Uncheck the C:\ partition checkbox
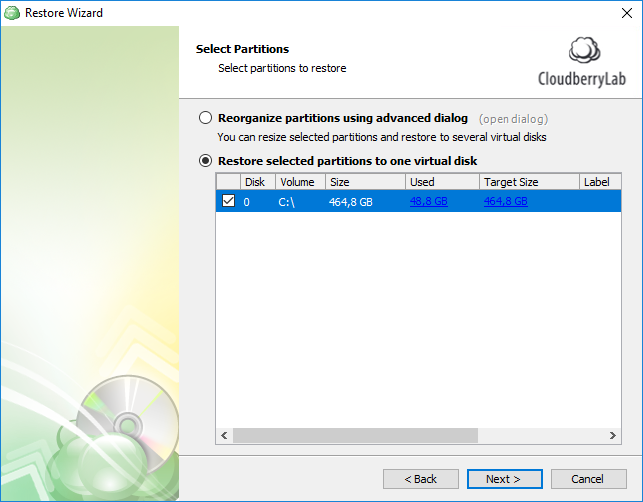The height and width of the screenshot is (502, 643). click(x=228, y=201)
